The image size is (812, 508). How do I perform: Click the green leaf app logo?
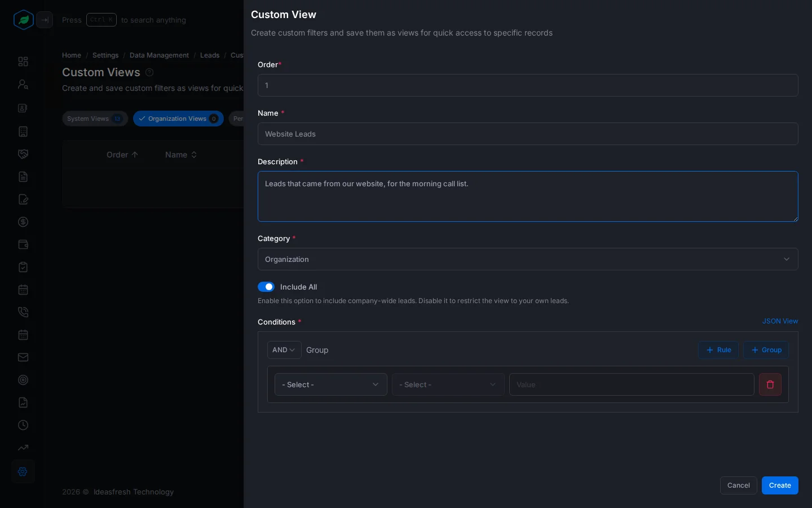(23, 20)
